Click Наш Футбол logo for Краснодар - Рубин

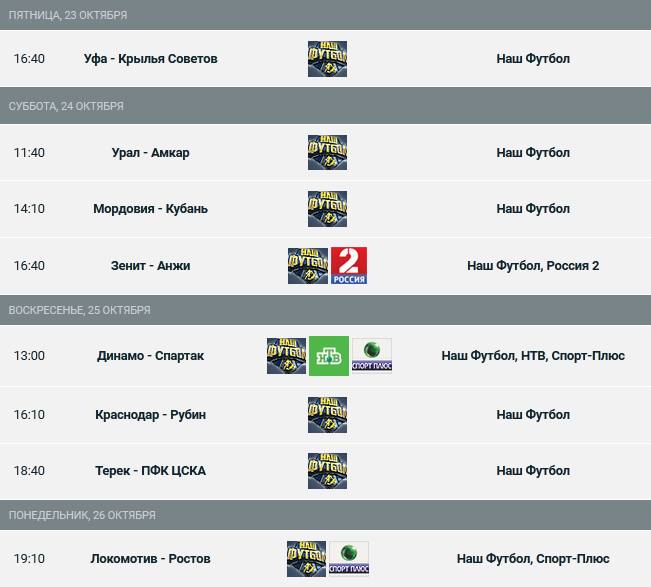pyautogui.click(x=327, y=415)
